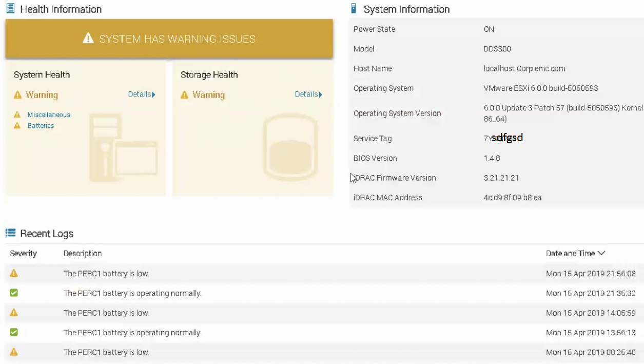
Task: Click the model value DD3300
Action: tap(497, 49)
